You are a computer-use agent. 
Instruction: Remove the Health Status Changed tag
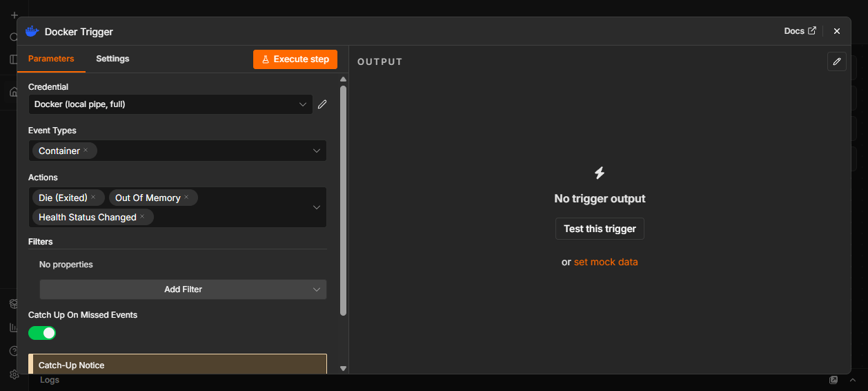(x=142, y=217)
